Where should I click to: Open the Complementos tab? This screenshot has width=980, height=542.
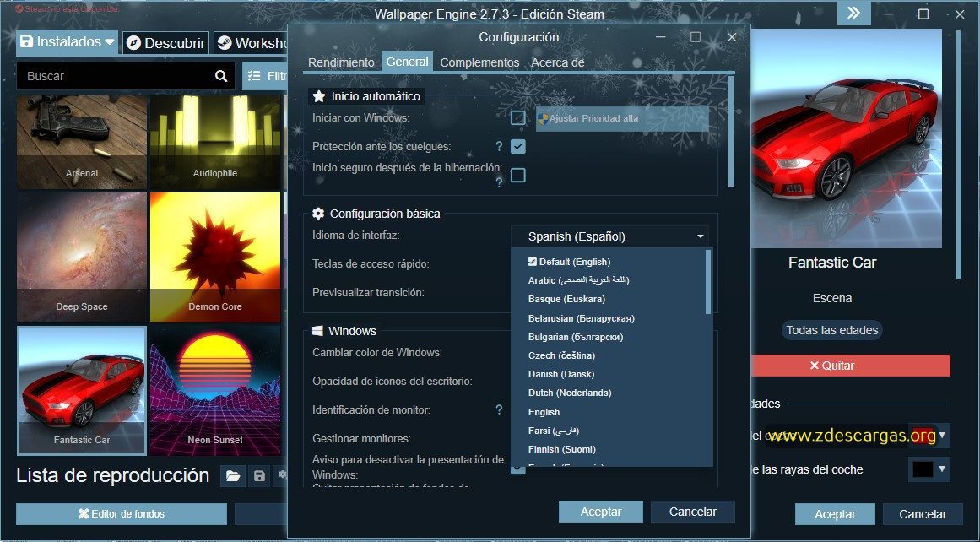pyautogui.click(x=479, y=62)
